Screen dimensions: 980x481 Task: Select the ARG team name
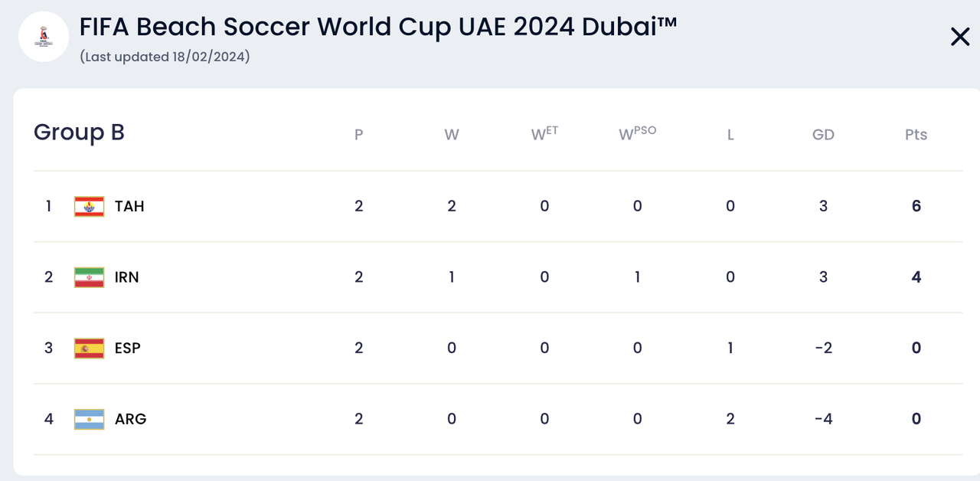(130, 419)
